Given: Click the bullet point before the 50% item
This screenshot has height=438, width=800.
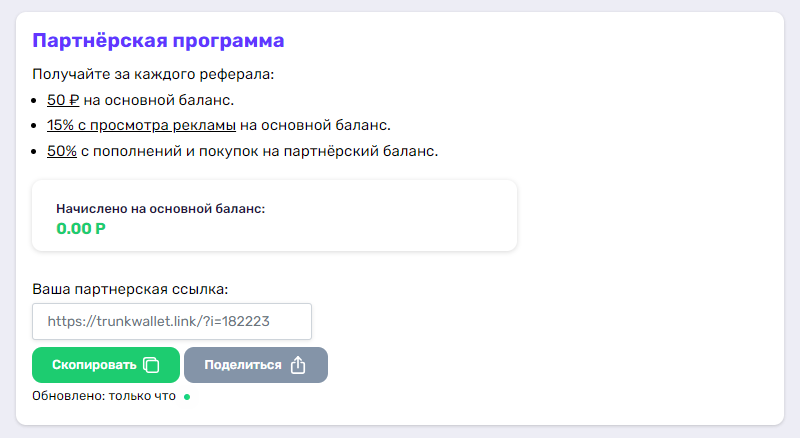Looking at the screenshot, I should 36,152.
